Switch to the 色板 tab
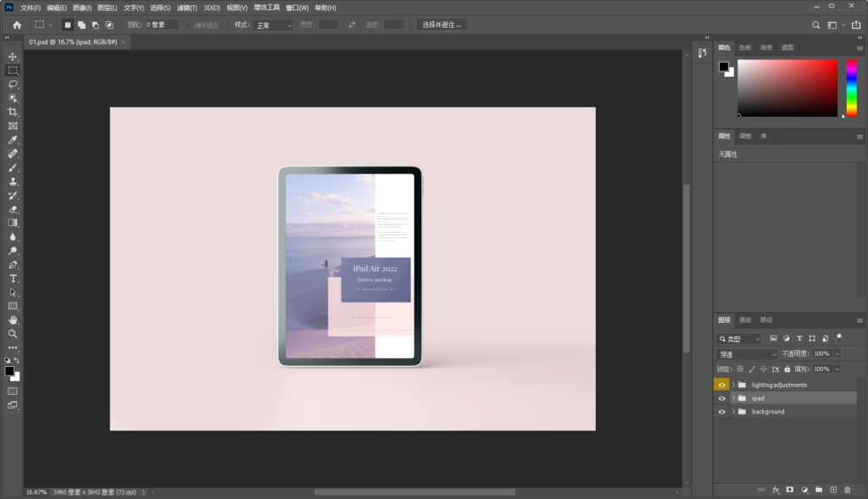This screenshot has height=499, width=868. coord(745,47)
